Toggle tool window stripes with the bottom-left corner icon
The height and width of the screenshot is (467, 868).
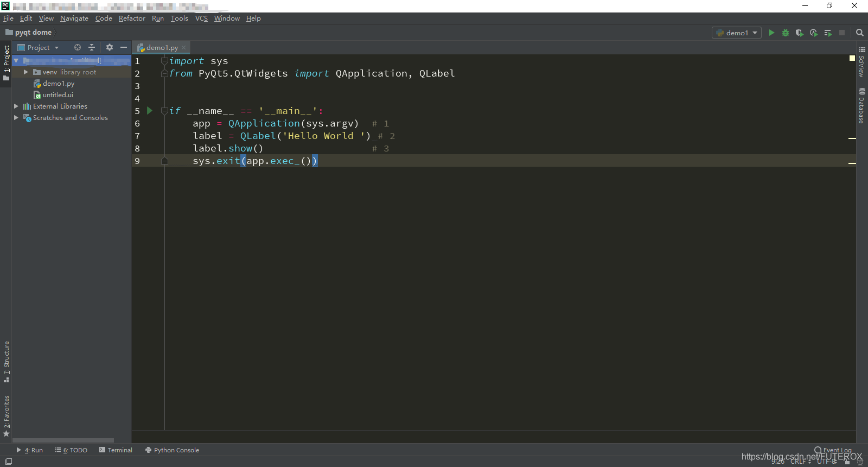click(9, 462)
